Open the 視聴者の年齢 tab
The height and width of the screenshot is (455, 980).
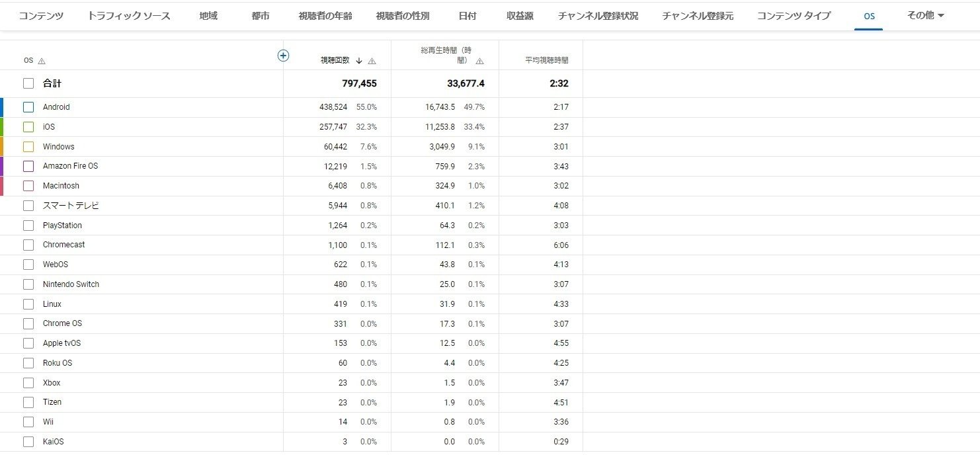325,15
